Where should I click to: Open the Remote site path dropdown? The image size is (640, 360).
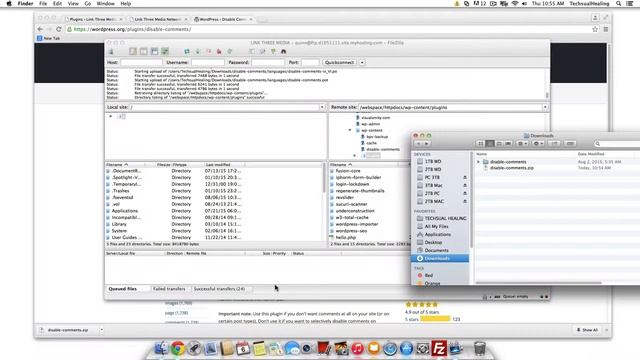(545, 107)
